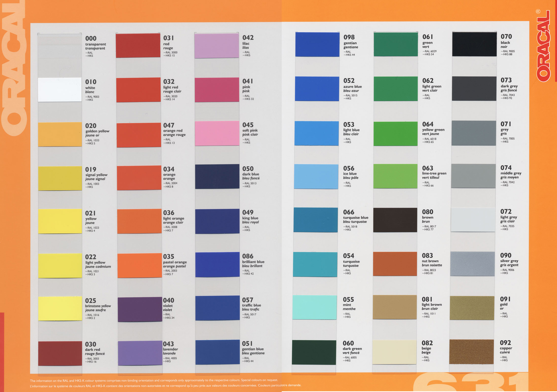Click the "vert tilleul" French label

(431, 177)
